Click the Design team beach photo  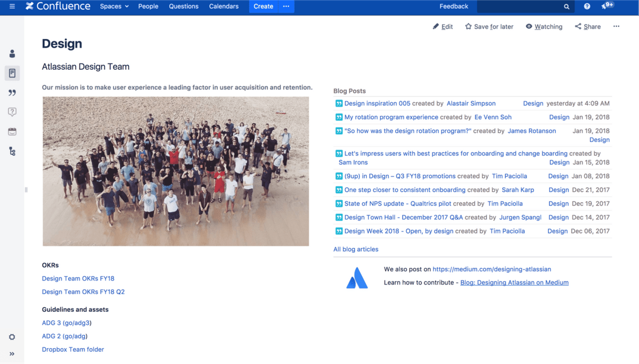176,171
